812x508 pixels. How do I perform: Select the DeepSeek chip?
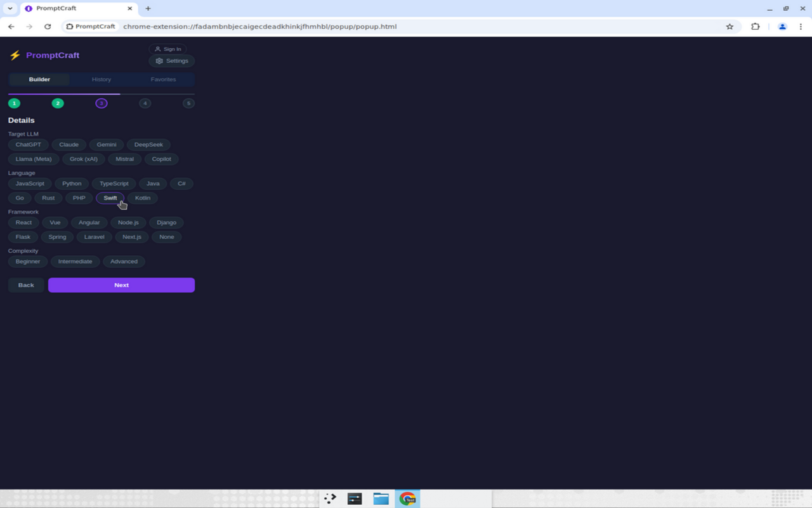(148, 145)
